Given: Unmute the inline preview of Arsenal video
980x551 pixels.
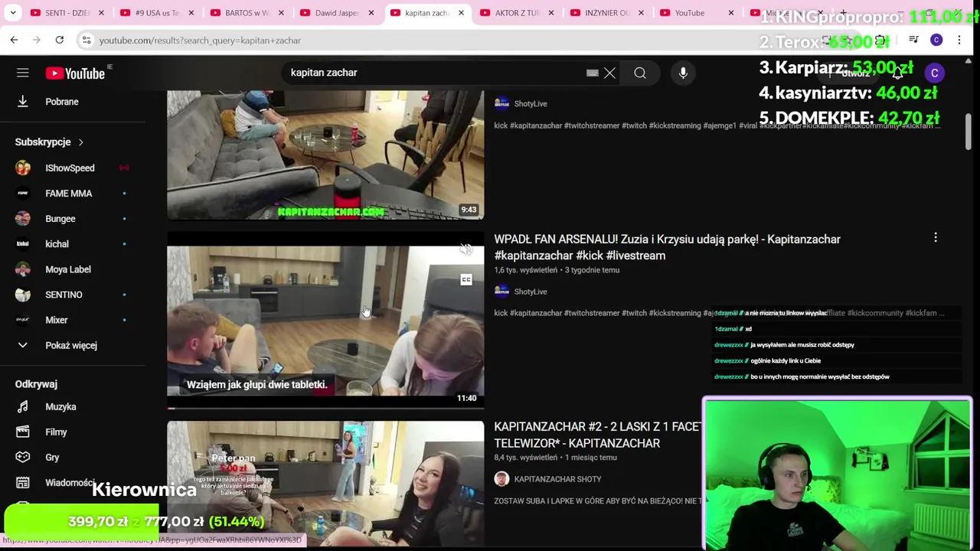Looking at the screenshot, I should (465, 250).
